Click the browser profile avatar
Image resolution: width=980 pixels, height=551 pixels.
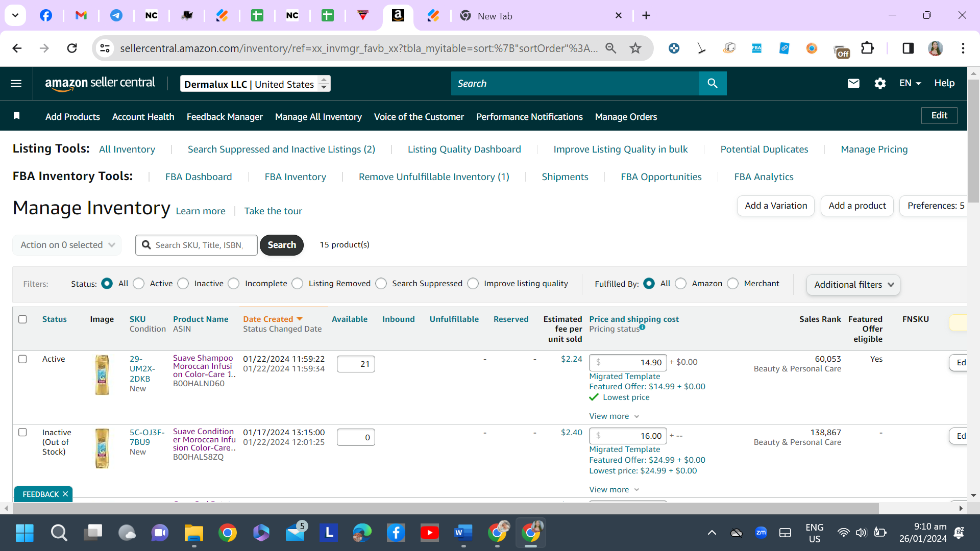click(x=935, y=48)
